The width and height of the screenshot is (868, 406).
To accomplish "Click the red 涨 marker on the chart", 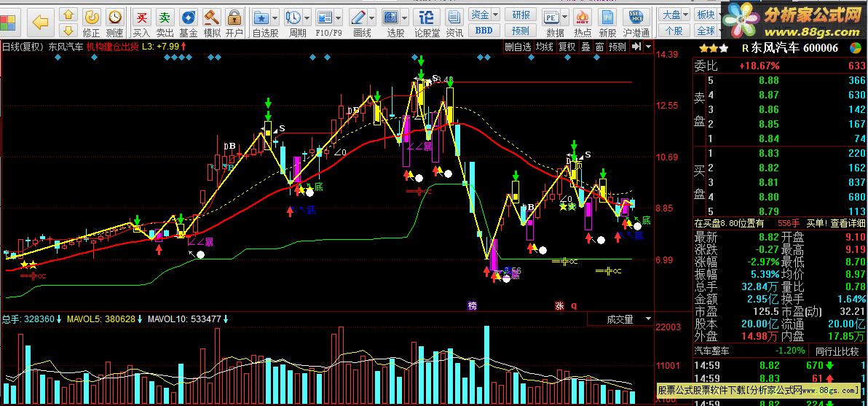I will point(560,305).
